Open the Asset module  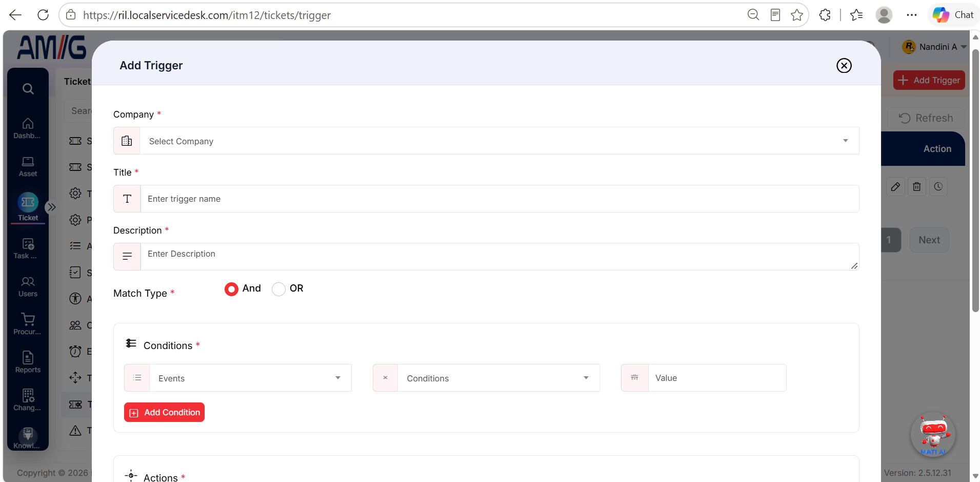(28, 167)
